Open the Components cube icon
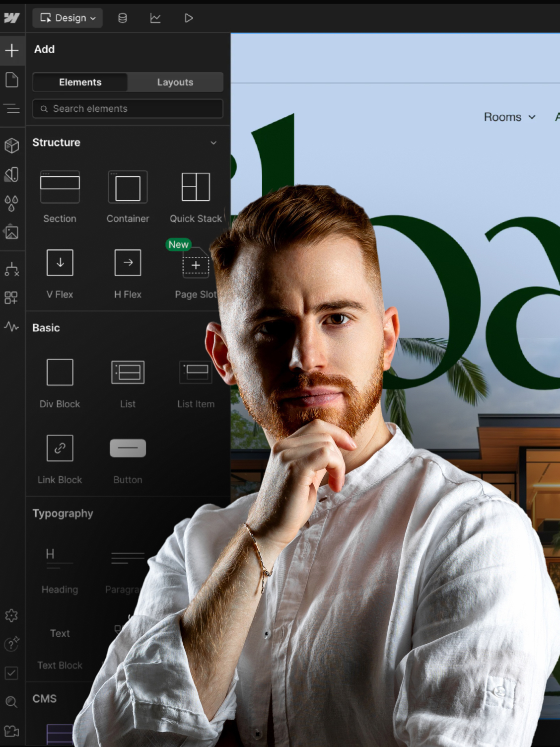The image size is (560, 747). (x=12, y=145)
